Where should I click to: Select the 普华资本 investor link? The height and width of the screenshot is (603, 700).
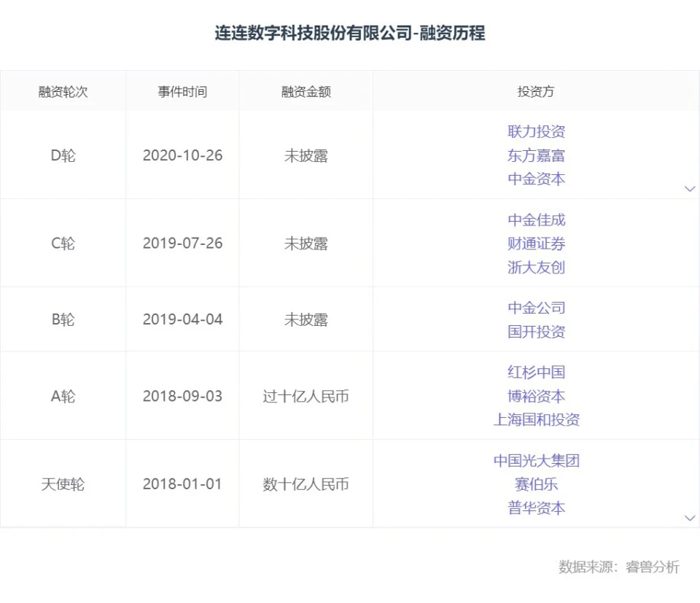[536, 507]
